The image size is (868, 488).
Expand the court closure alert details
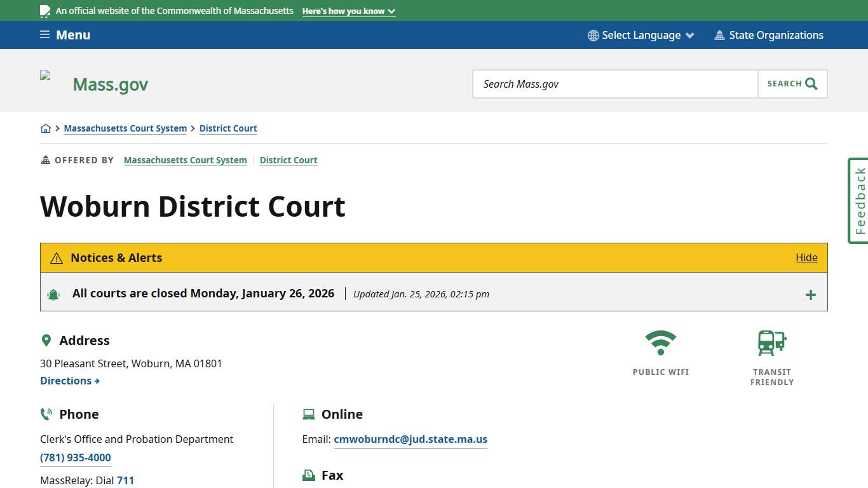click(811, 294)
